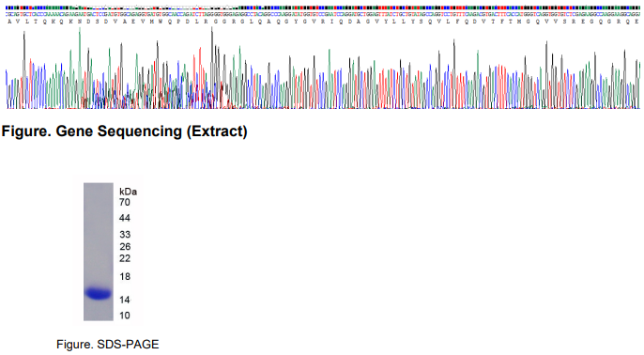Click the nucleotide sequence text row

(x=323, y=14)
